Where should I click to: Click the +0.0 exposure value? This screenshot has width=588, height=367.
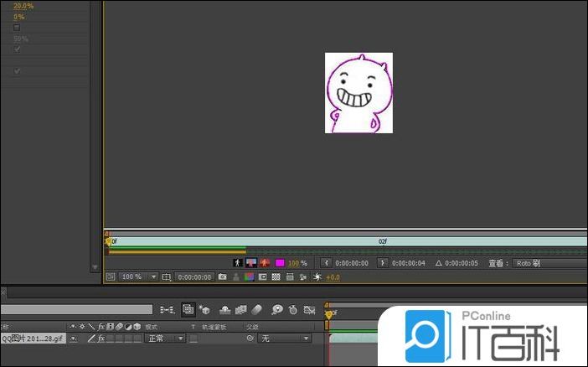coord(332,277)
